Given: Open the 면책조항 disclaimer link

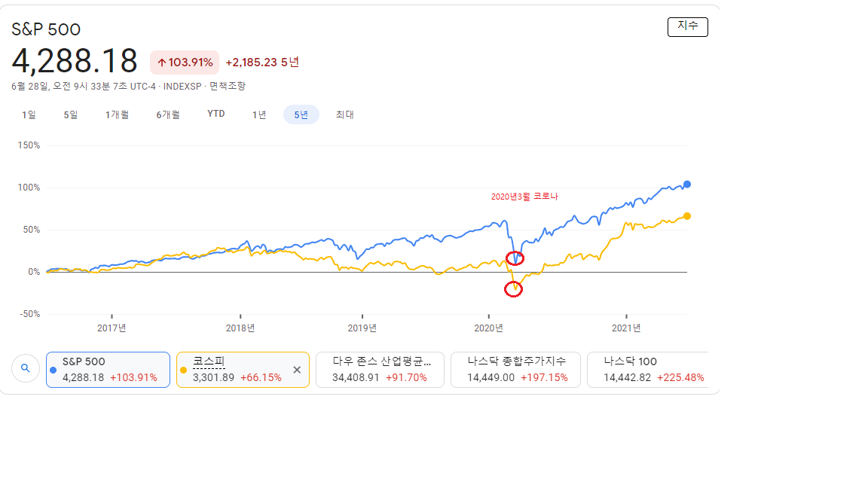Looking at the screenshot, I should (x=227, y=87).
